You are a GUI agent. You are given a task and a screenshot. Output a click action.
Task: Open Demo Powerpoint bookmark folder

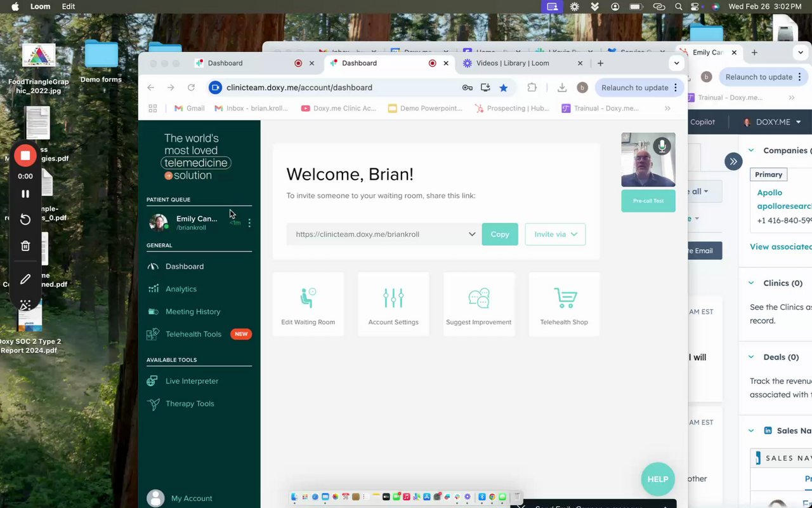[425, 109]
